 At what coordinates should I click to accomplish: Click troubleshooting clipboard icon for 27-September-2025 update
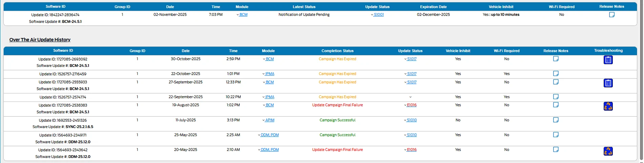[x=608, y=83]
